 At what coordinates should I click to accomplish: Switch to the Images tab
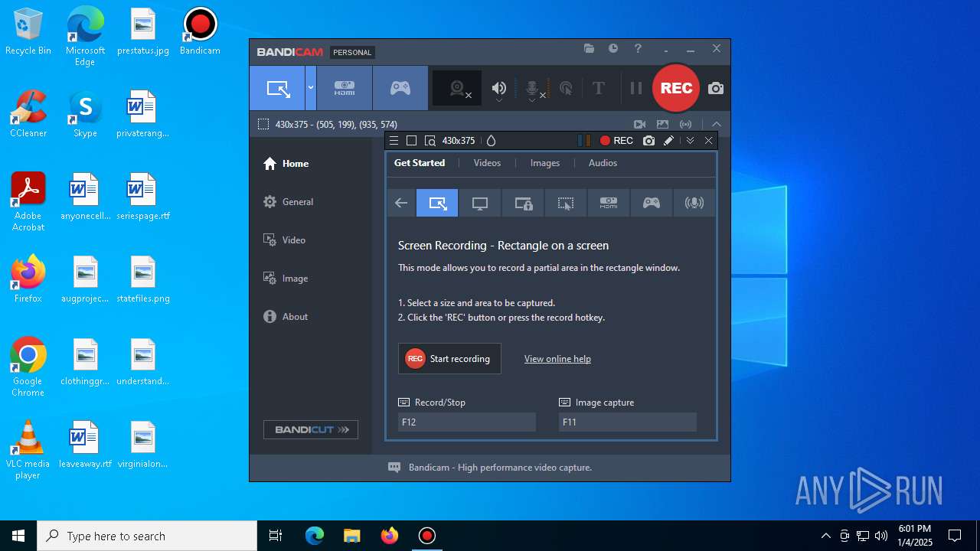[x=545, y=163]
